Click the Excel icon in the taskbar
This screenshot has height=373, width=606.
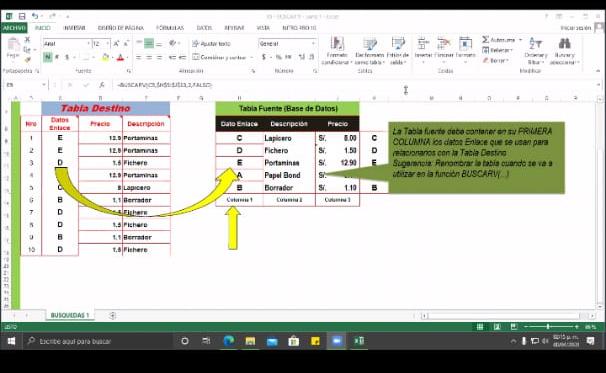point(359,341)
